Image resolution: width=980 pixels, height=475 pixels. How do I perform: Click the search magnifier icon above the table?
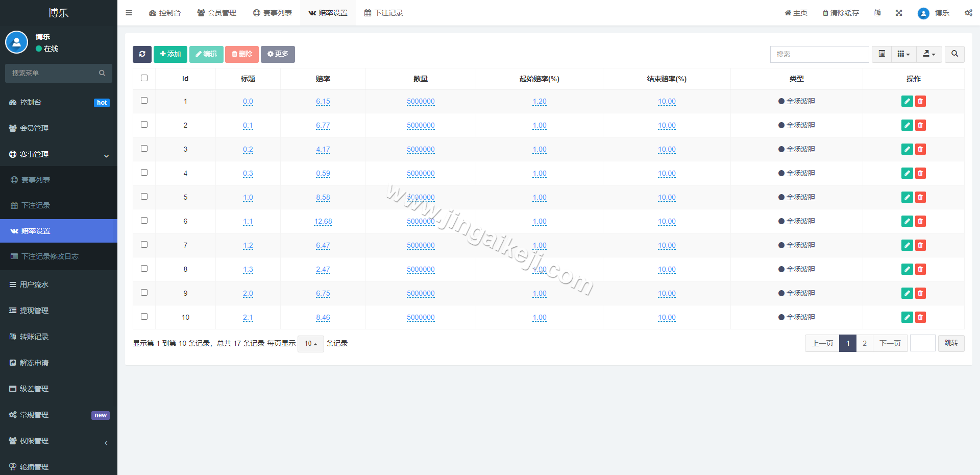(954, 54)
